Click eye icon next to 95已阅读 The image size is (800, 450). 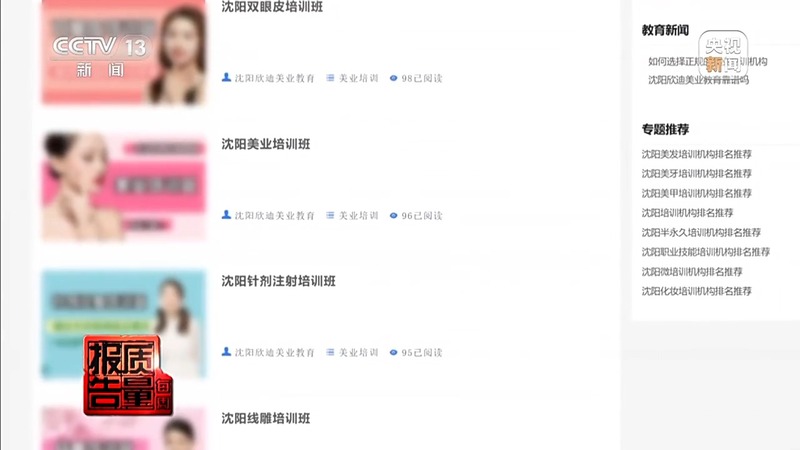point(393,352)
